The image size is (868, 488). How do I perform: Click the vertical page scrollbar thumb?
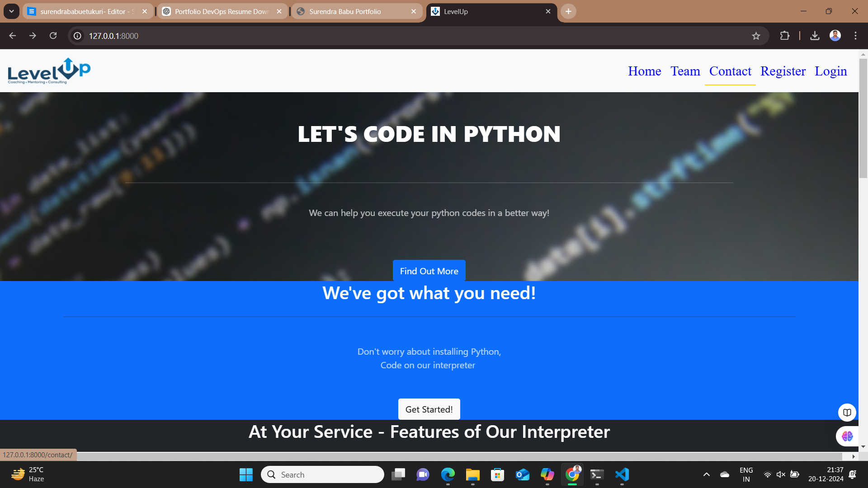tap(863, 117)
